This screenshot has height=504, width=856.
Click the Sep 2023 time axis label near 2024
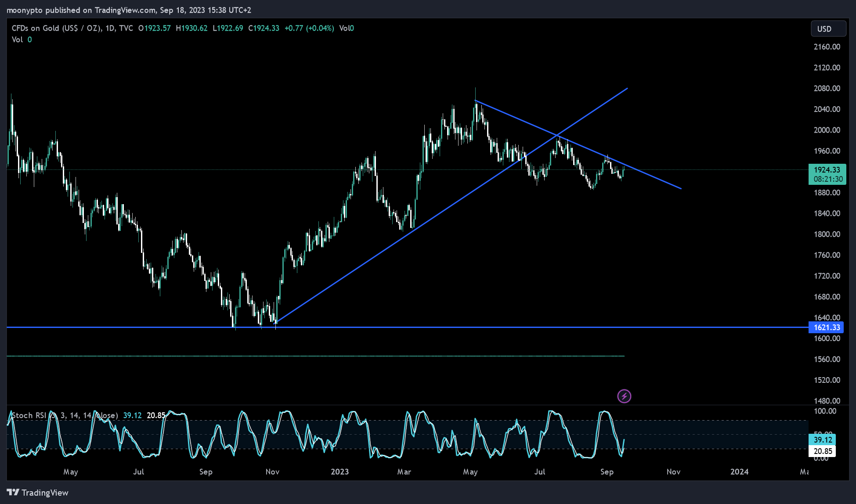click(607, 472)
